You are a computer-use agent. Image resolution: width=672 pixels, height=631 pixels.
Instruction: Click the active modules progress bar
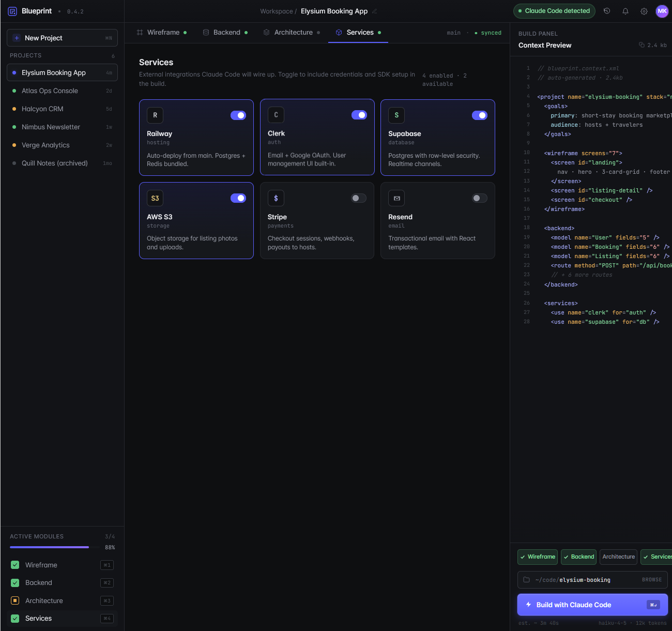[55, 547]
